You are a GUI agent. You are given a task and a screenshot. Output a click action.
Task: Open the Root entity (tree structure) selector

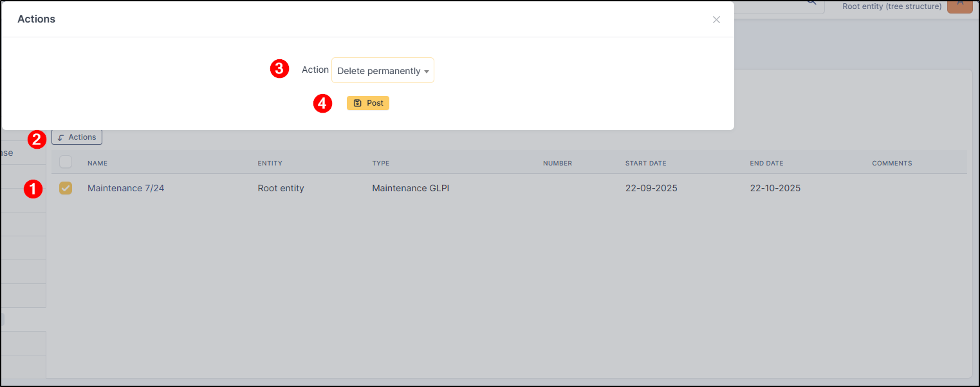coord(892,6)
